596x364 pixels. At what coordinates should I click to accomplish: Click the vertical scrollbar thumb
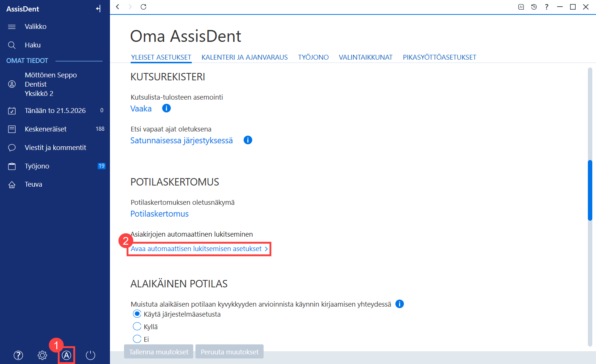[x=590, y=190]
